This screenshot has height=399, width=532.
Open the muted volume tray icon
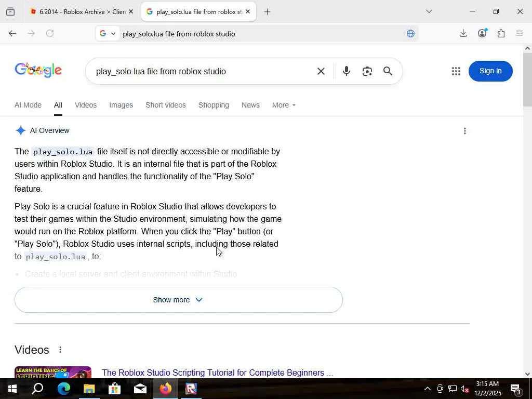click(465, 389)
